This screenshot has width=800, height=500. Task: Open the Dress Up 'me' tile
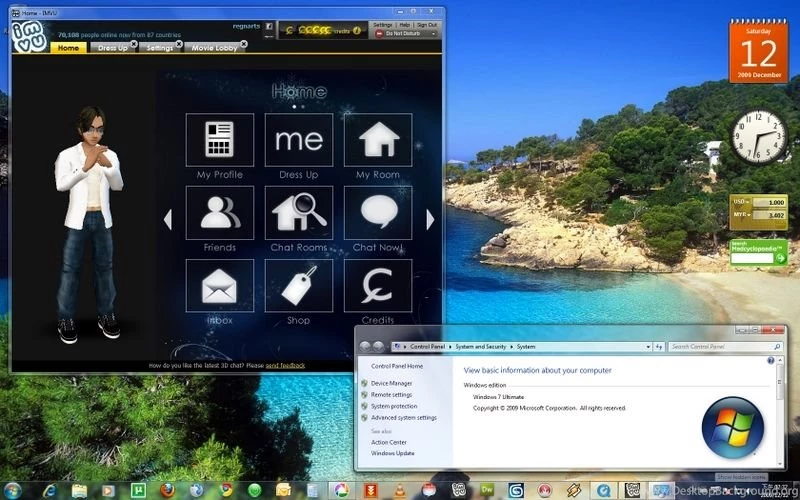298,140
